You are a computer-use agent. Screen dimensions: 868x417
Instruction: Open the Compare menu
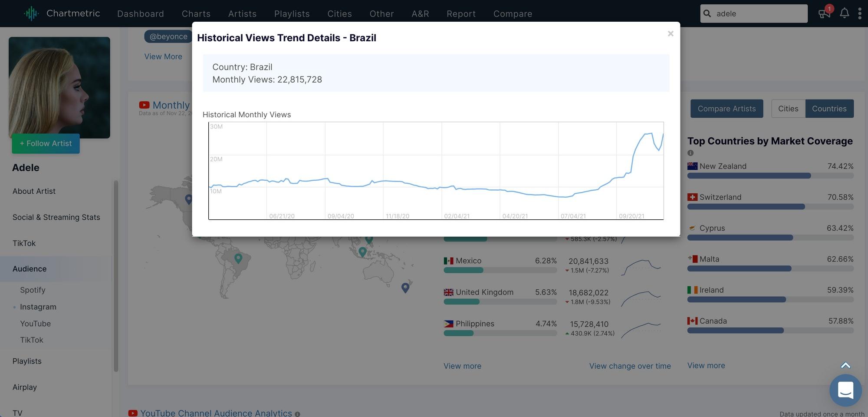[513, 13]
